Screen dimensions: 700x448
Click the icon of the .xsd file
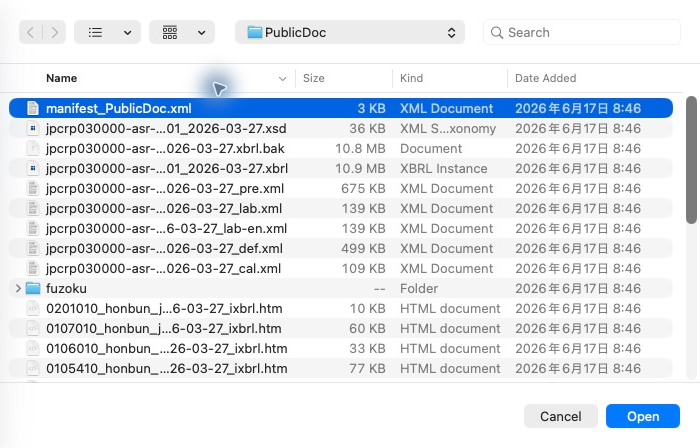click(33, 129)
